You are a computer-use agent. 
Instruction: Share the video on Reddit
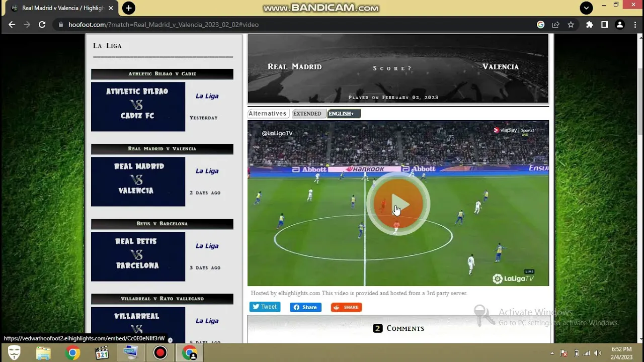click(346, 307)
